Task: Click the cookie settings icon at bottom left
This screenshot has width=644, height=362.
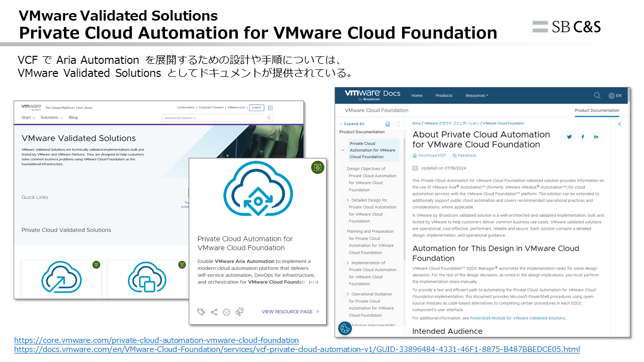Action: (345, 328)
